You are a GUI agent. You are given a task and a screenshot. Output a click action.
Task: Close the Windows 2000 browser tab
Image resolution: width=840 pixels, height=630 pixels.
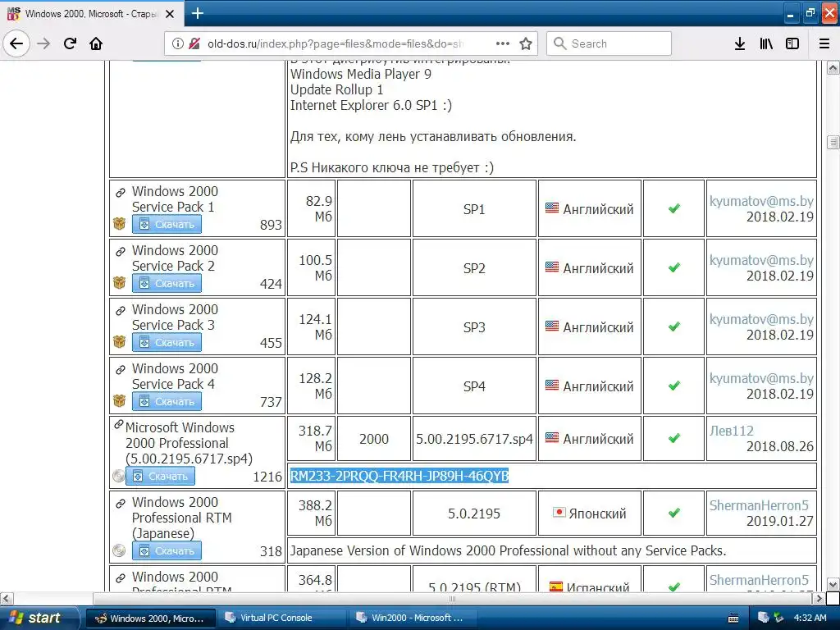(170, 14)
